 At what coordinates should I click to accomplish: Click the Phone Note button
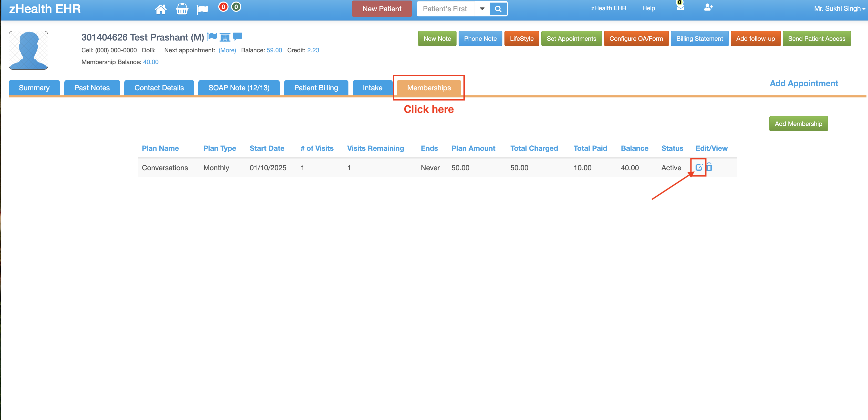480,38
